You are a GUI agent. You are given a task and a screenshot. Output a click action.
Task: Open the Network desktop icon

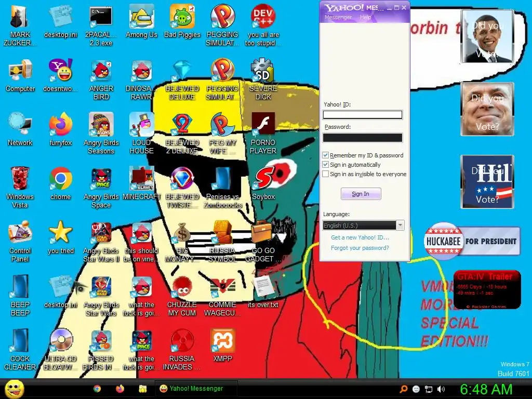coord(20,129)
